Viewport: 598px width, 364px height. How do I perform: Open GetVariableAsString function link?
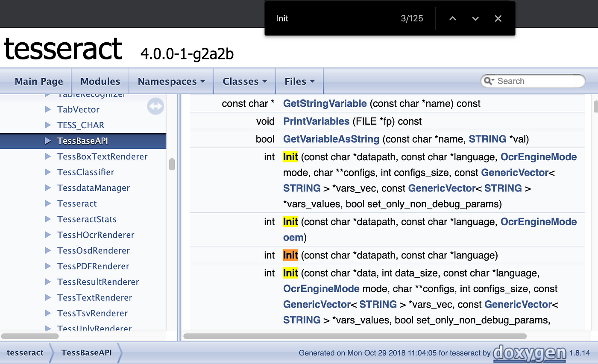pos(331,139)
